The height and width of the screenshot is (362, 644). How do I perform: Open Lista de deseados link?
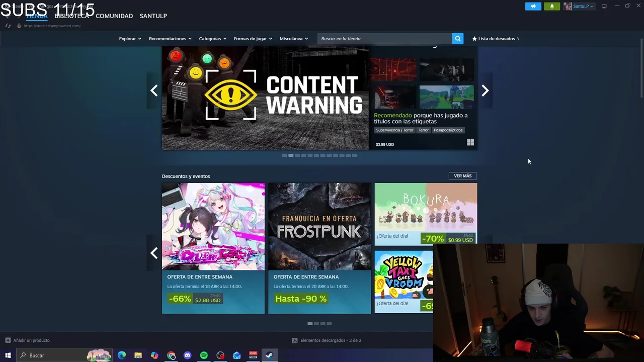[x=497, y=39]
